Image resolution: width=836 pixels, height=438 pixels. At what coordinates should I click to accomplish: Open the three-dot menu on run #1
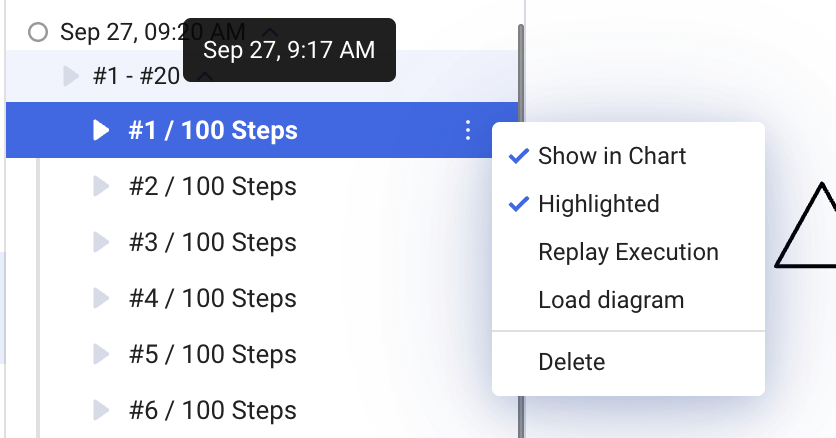(468, 130)
